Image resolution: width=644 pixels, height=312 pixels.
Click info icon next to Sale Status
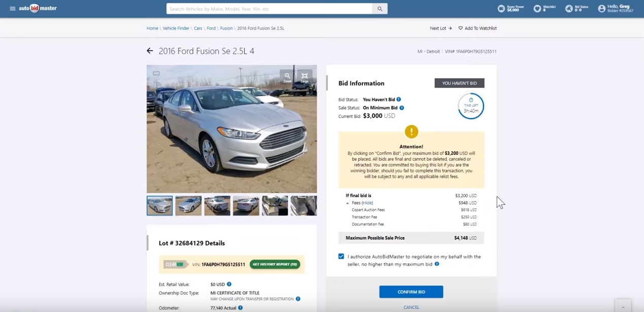401,108
